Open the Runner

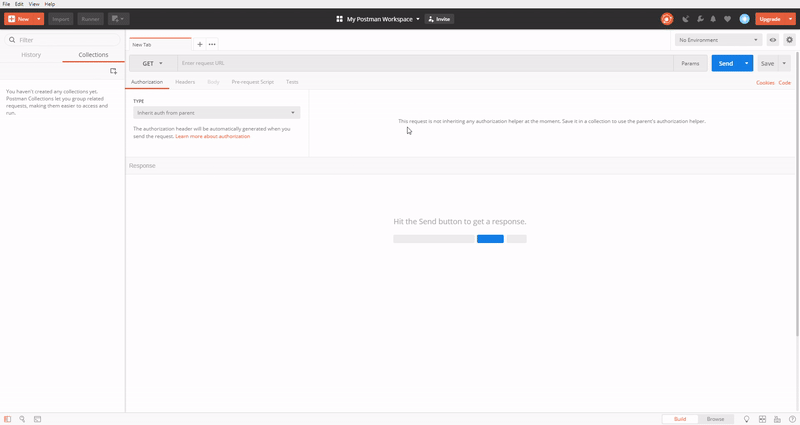[90, 19]
